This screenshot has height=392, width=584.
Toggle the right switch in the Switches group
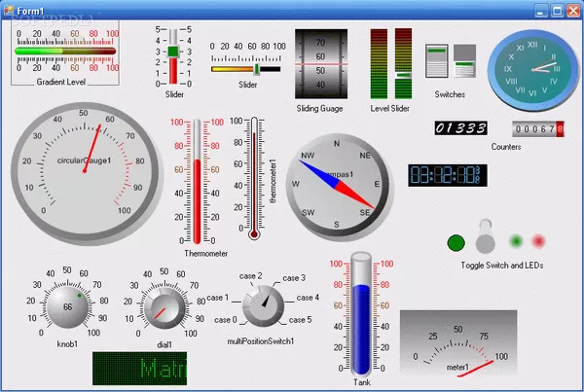click(x=464, y=60)
